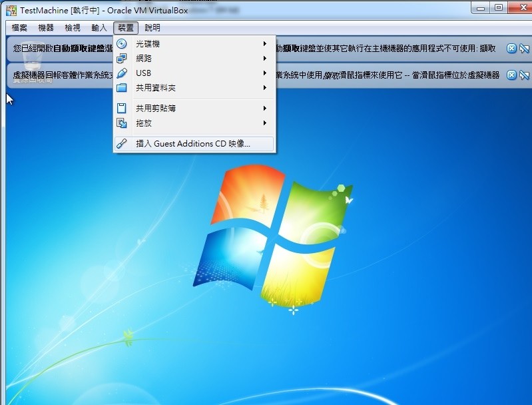Suppress future keyboard capture notification messages
Viewport: 532px width, 405px height.
pyautogui.click(x=524, y=49)
